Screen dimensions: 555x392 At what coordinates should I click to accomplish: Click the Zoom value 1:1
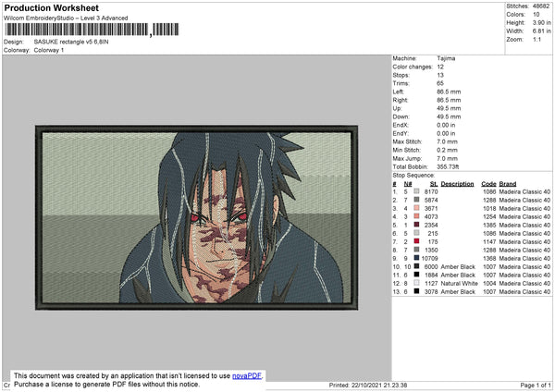[x=536, y=40]
